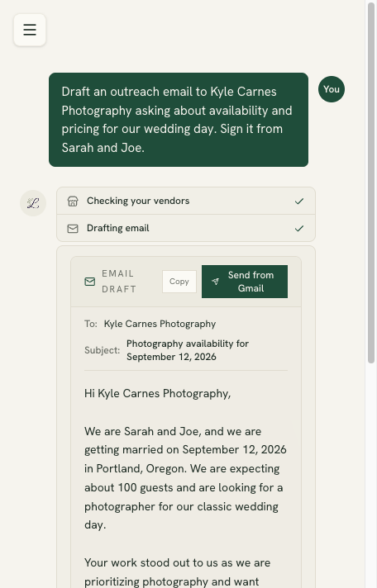Click the subject line text
Image resolution: width=377 pixels, height=588 pixels.
(188, 350)
